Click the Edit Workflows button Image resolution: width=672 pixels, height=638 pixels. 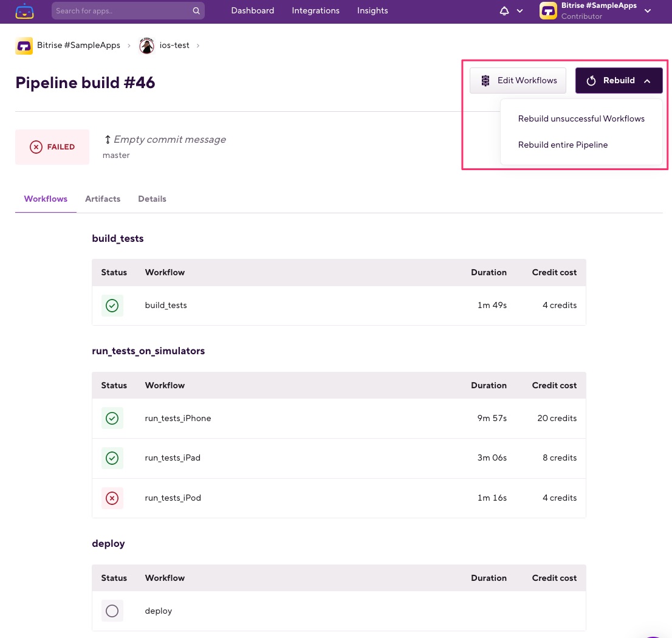[x=518, y=80]
